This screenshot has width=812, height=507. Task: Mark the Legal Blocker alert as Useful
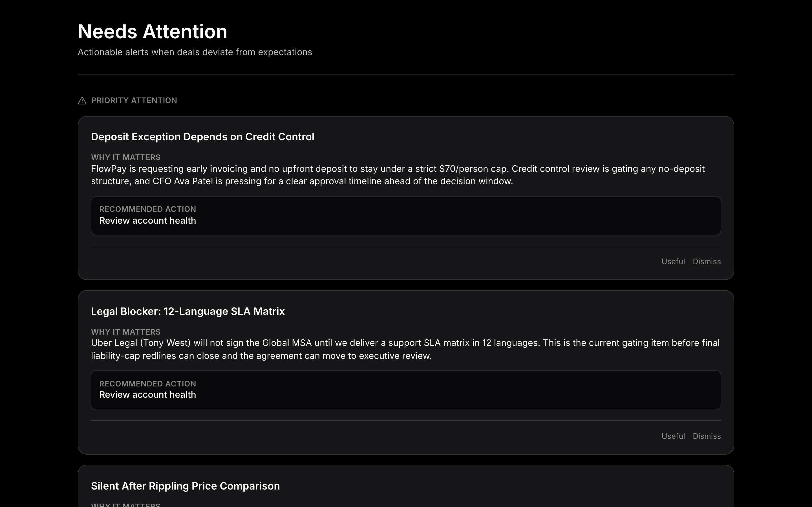(673, 436)
